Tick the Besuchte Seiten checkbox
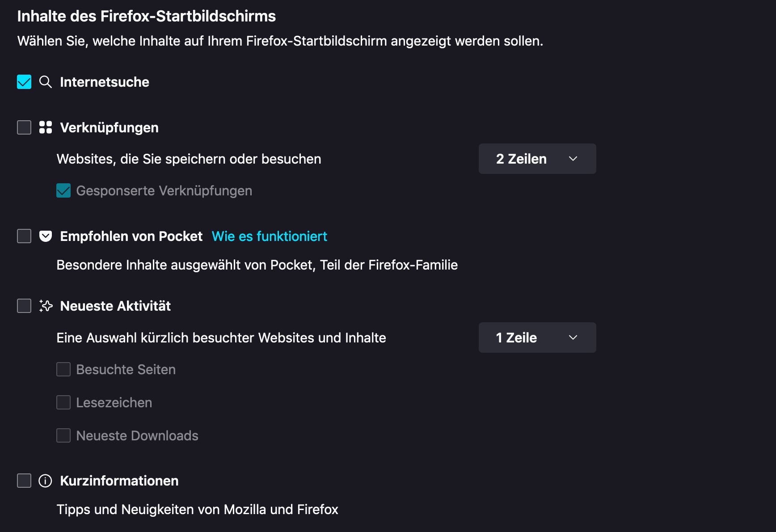776x532 pixels. tap(63, 369)
